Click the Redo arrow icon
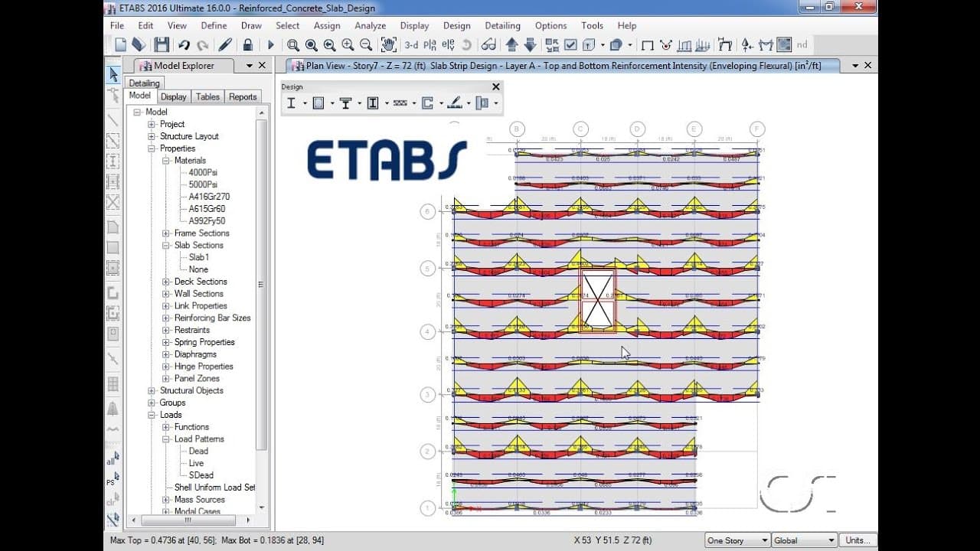 point(202,45)
